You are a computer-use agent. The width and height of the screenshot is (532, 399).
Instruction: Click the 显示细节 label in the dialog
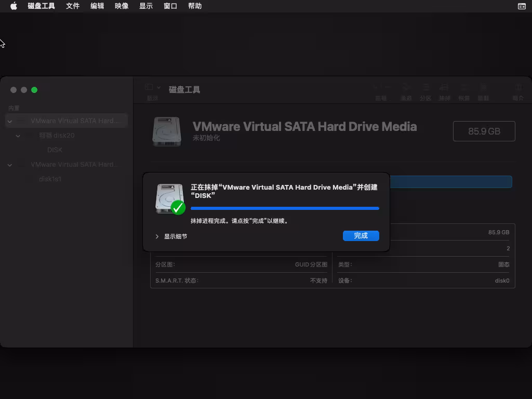click(x=176, y=236)
